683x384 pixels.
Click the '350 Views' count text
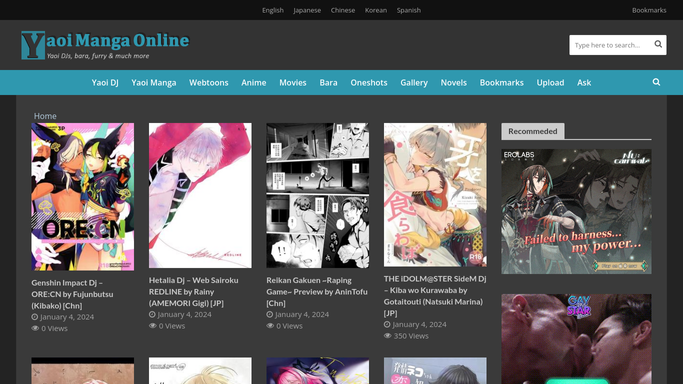[x=411, y=336]
